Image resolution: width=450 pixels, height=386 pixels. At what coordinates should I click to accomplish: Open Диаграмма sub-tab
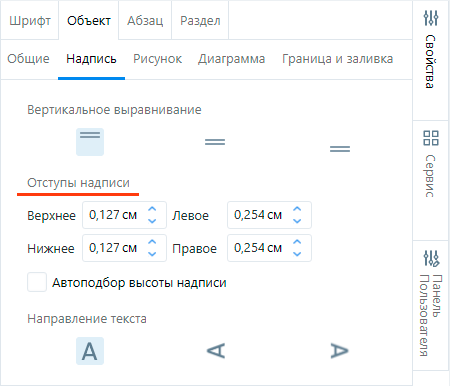pos(232,59)
